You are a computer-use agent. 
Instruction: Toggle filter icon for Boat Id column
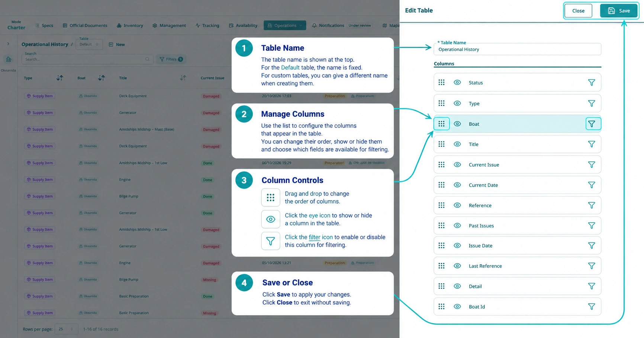591,307
